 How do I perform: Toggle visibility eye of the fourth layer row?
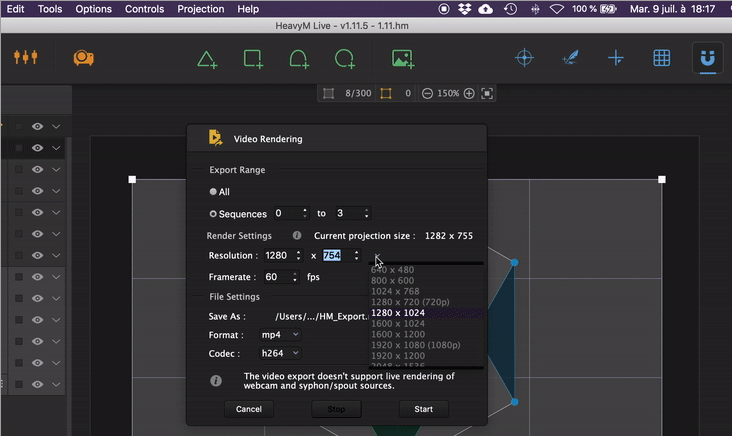click(37, 191)
